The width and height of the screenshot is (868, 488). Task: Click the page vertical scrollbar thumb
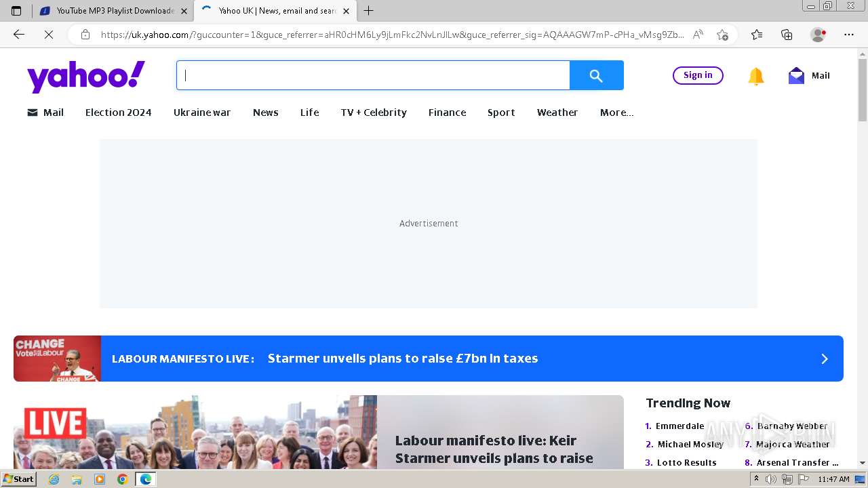[863, 89]
